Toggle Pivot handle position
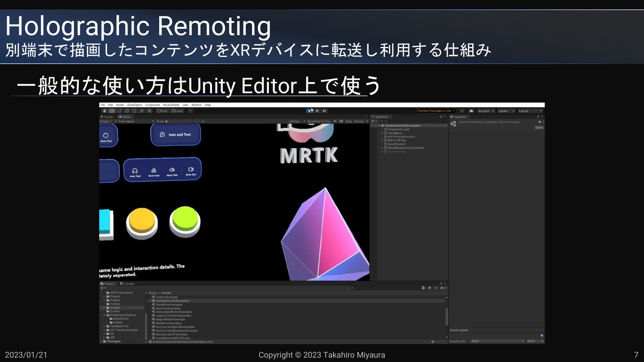The image size is (644, 362). tap(162, 111)
